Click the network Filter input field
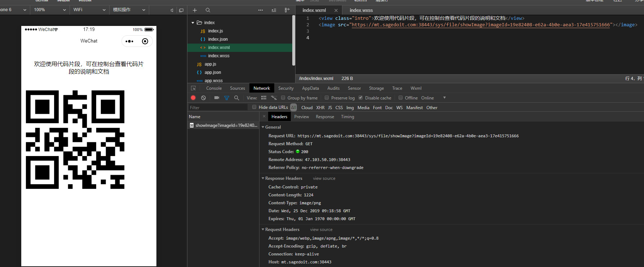Viewport: 644px width, 267px height. pos(218,107)
